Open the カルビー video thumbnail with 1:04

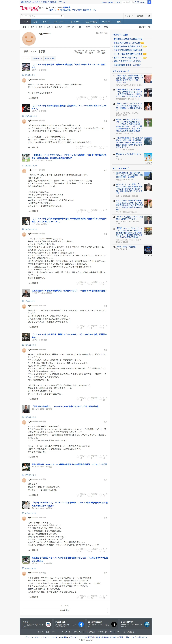coord(148,231)
